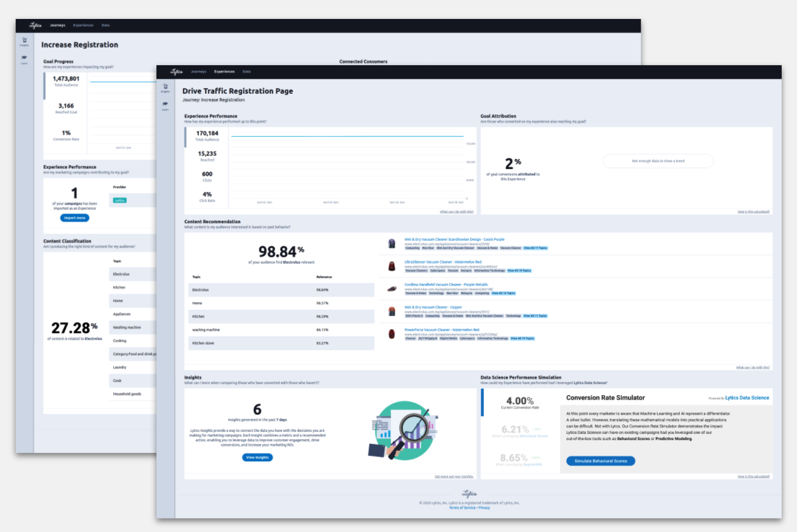Open Powerforce Vacuum Cleaner Watermelon Red link
The image size is (797, 532).
[443, 330]
